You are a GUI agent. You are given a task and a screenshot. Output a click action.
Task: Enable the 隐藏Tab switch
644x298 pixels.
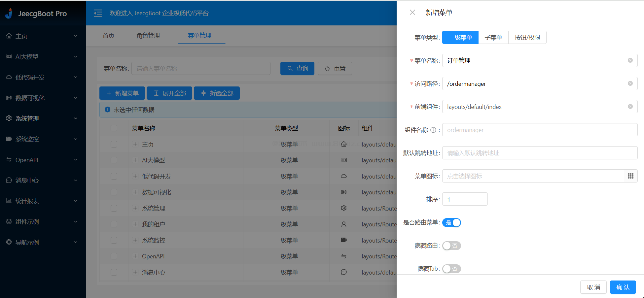[451, 269]
